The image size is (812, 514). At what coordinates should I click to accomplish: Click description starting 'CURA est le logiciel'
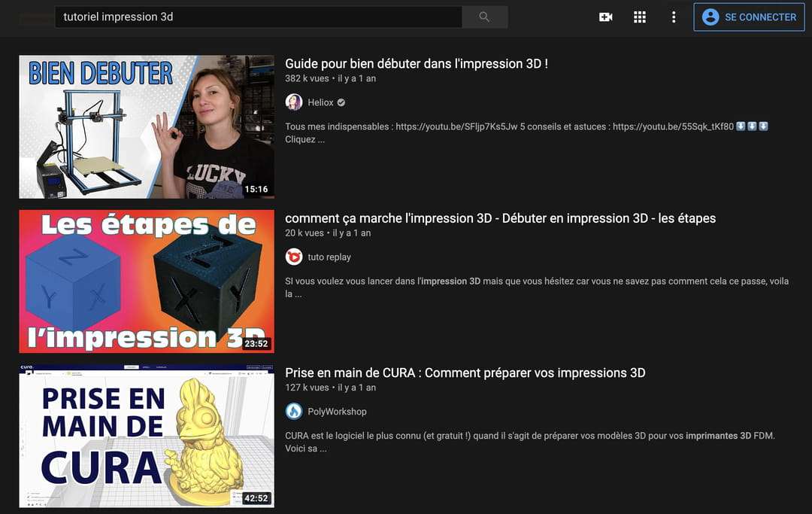click(x=530, y=442)
